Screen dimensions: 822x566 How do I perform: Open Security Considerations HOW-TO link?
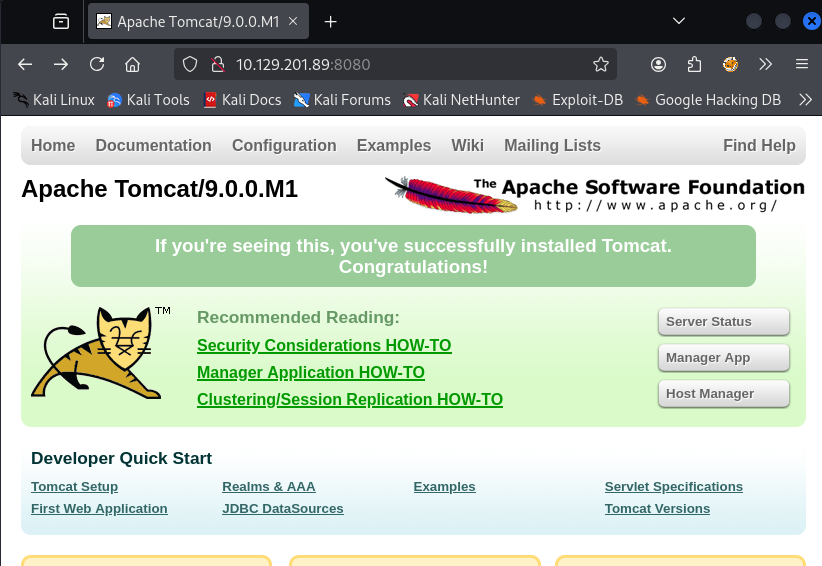pyautogui.click(x=324, y=345)
